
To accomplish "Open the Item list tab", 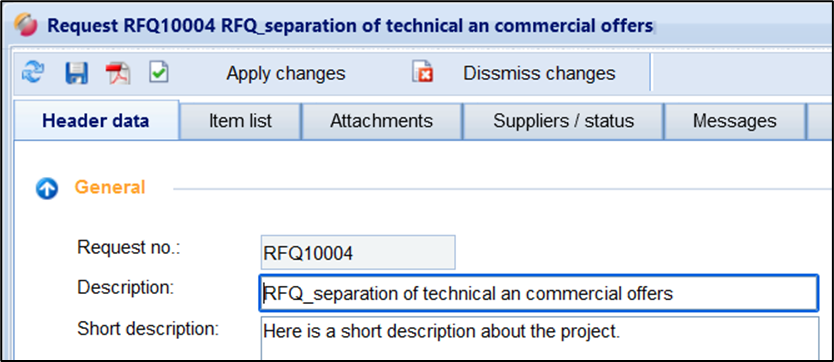I will [x=240, y=121].
